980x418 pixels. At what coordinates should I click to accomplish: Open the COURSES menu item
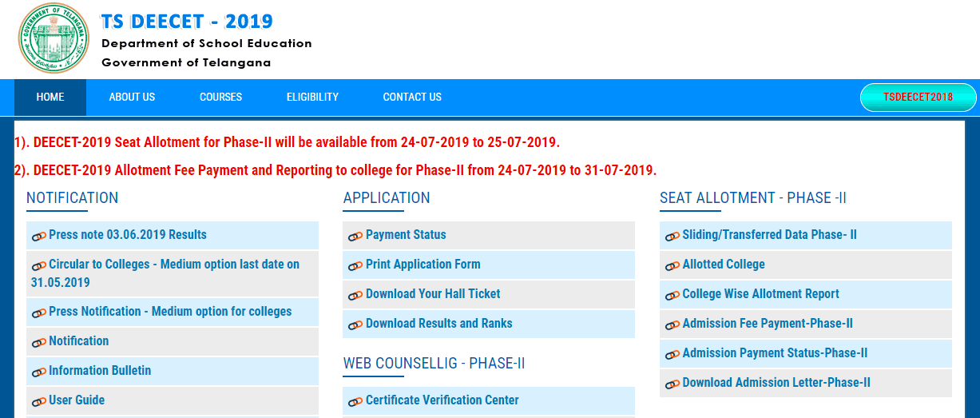point(220,98)
